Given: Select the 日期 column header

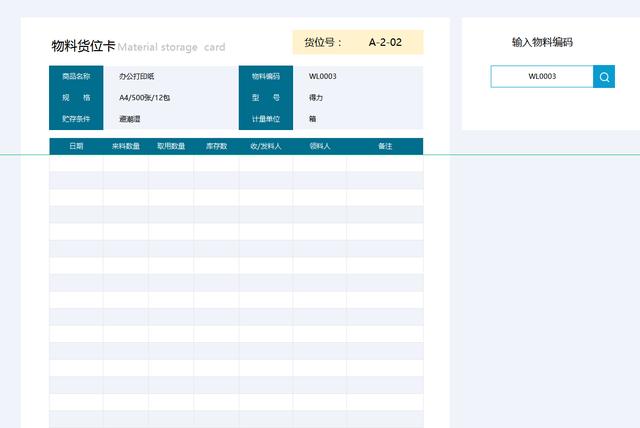Looking at the screenshot, I should point(76,146).
